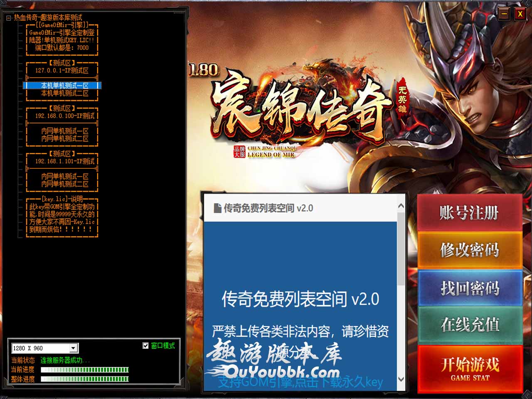This screenshot has height=399, width=532.
Task: Select the [[GameOfMir-引擎]] header row
Action: point(62,25)
